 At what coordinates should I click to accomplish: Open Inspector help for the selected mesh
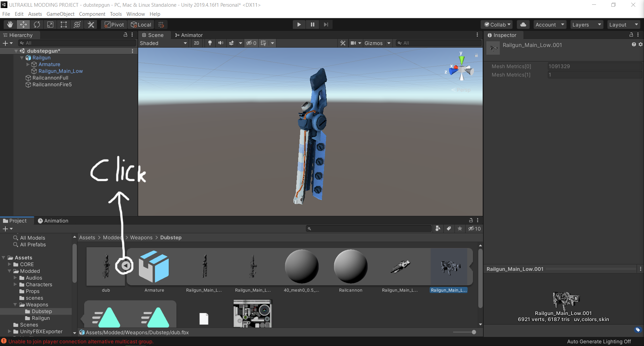[634, 44]
